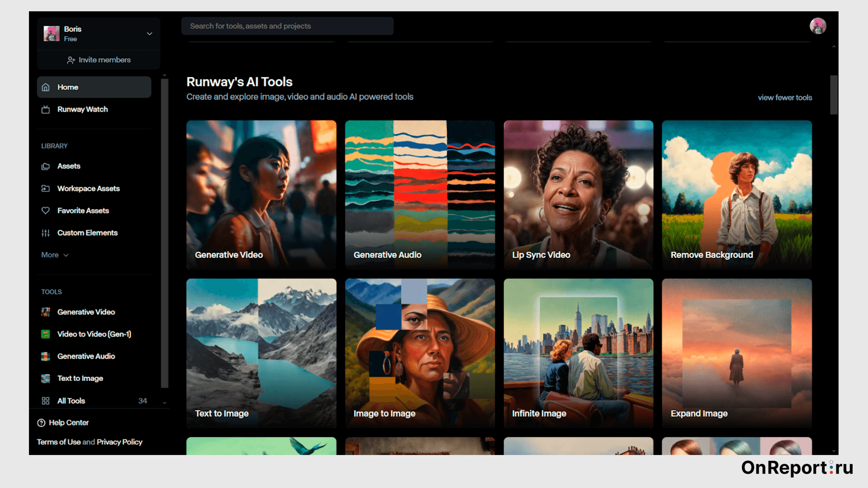Click Invite members button
Screen dimensions: 868x488
99,60
